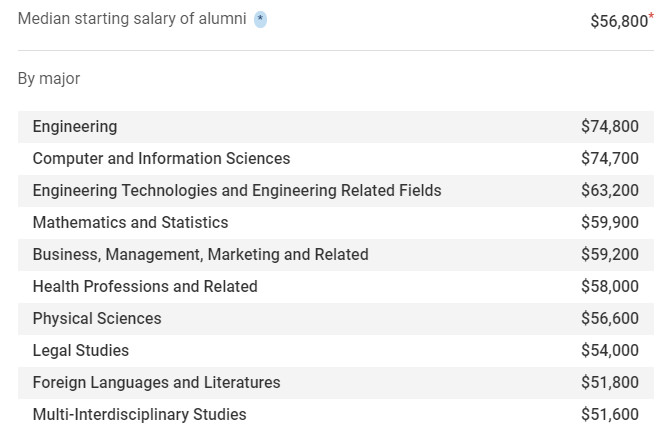Click the $51,600 salary figure
The width and height of the screenshot is (665, 428).
[x=609, y=414]
